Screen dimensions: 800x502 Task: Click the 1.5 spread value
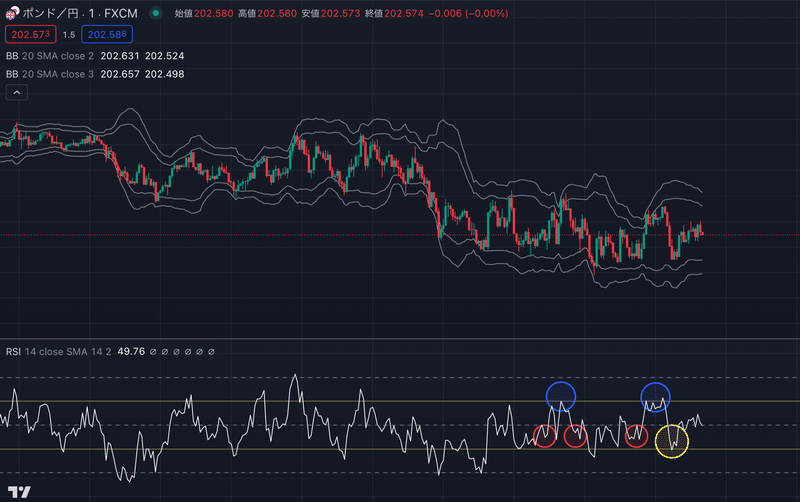coord(69,35)
